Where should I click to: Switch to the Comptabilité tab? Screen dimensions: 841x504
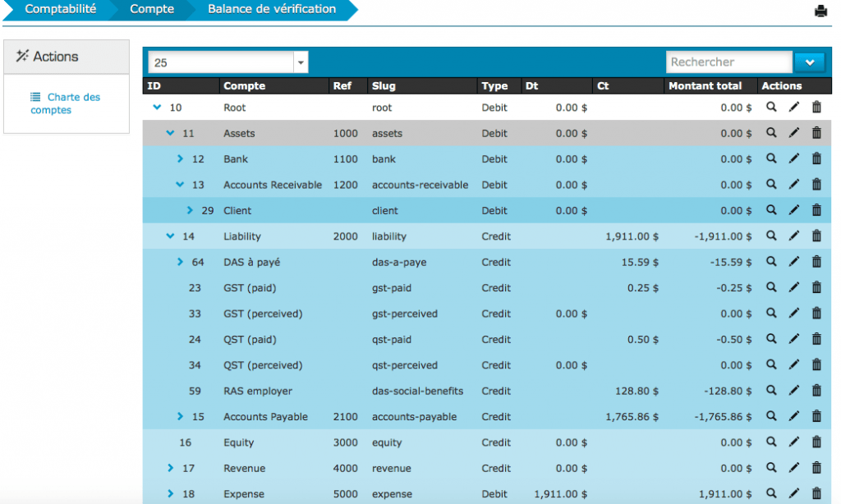[62, 9]
